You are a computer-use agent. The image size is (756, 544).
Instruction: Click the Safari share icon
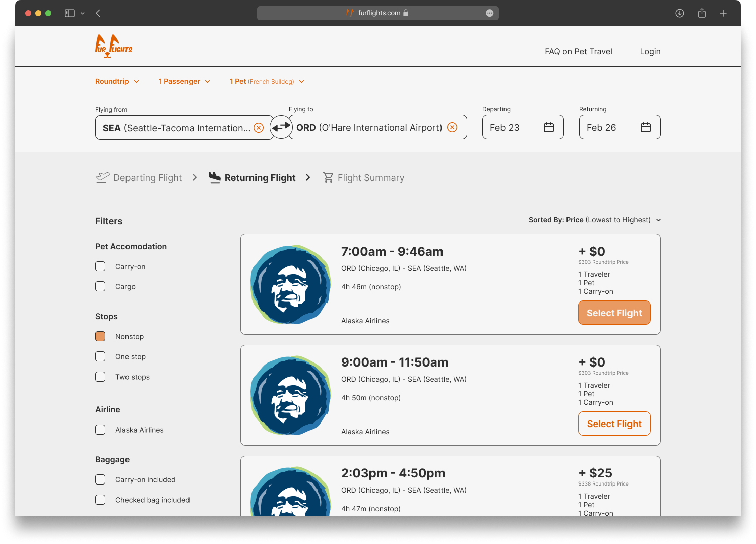tap(702, 13)
